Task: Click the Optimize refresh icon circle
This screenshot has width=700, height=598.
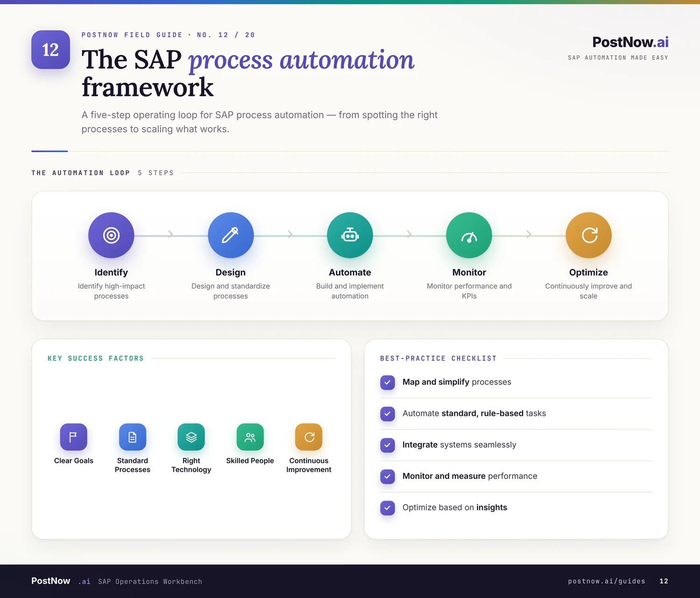Action: point(588,235)
